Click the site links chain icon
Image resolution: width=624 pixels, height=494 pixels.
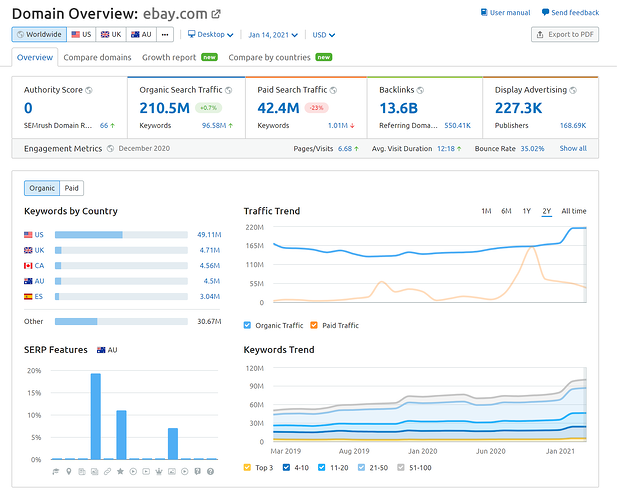pos(107,472)
